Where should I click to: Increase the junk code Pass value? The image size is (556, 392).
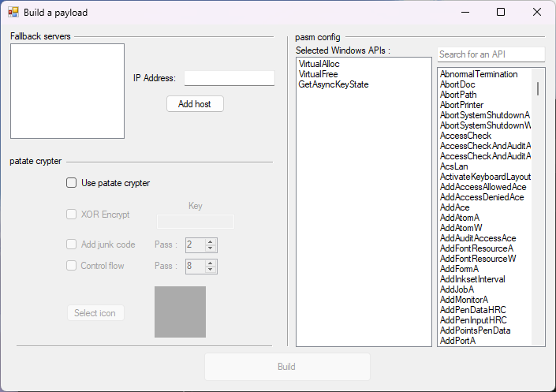[x=211, y=241]
